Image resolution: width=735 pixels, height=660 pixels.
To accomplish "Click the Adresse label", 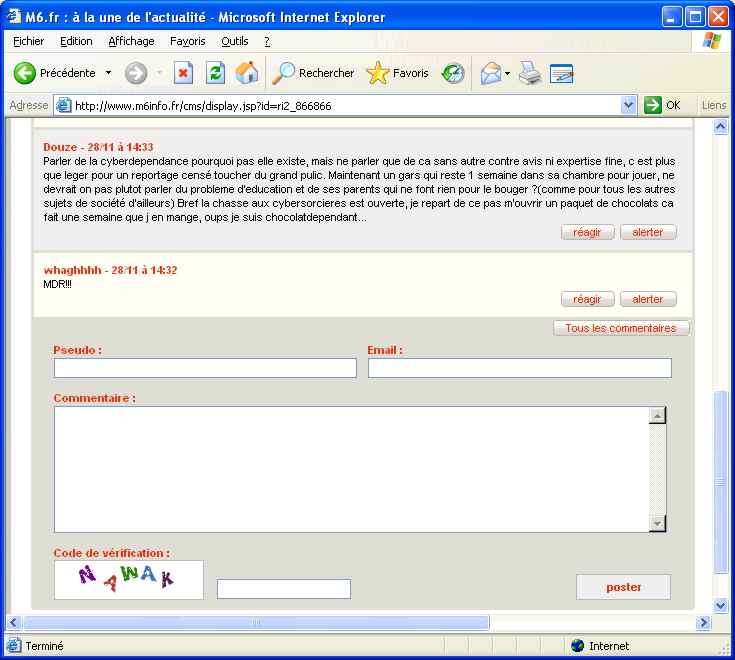I will click(29, 105).
